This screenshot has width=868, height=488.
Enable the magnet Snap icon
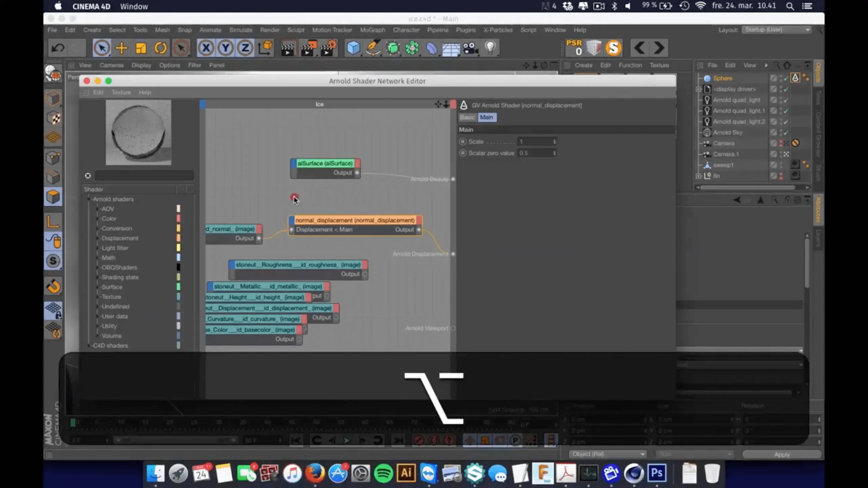[x=53, y=287]
